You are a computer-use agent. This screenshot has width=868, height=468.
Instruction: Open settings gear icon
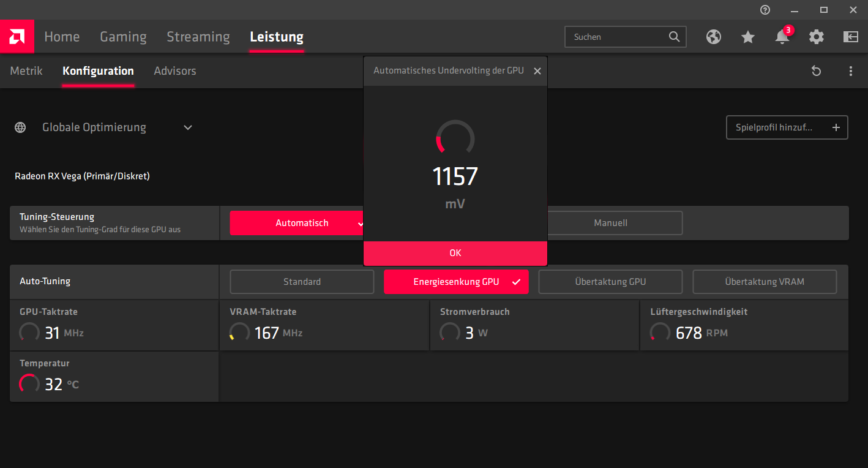coord(816,37)
